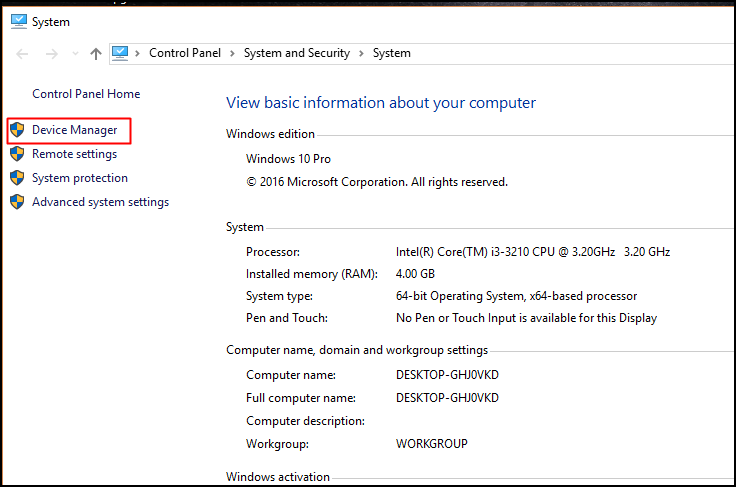
Task: Click 64-bit Operating System text
Action: (516, 296)
